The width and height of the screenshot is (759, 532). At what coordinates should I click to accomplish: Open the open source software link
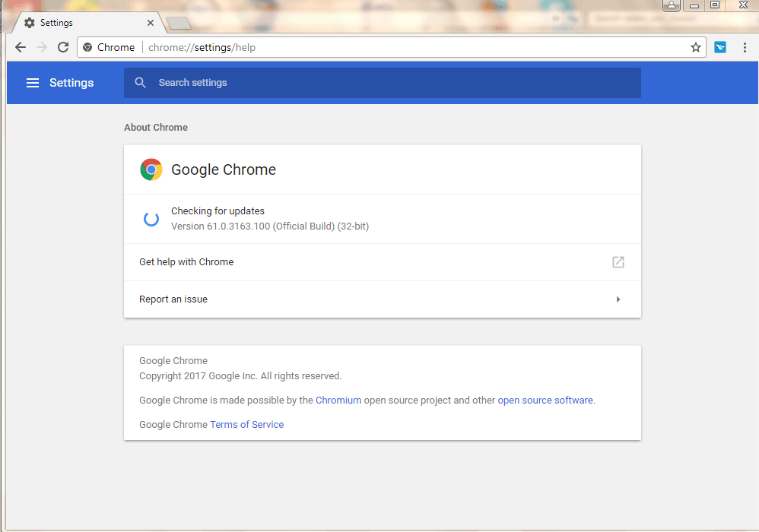click(545, 401)
